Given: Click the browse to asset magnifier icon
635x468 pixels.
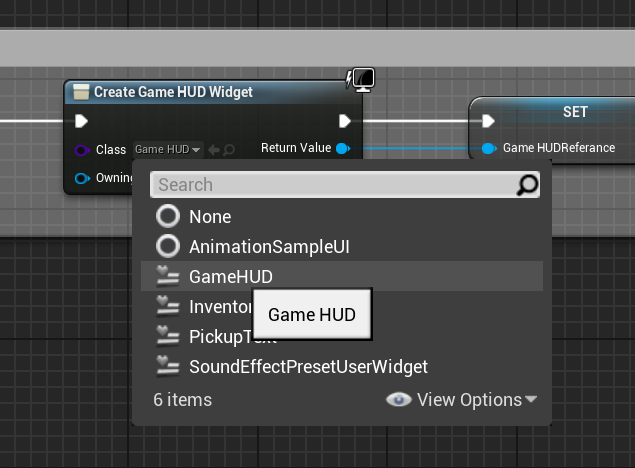Looking at the screenshot, I should (x=229, y=150).
